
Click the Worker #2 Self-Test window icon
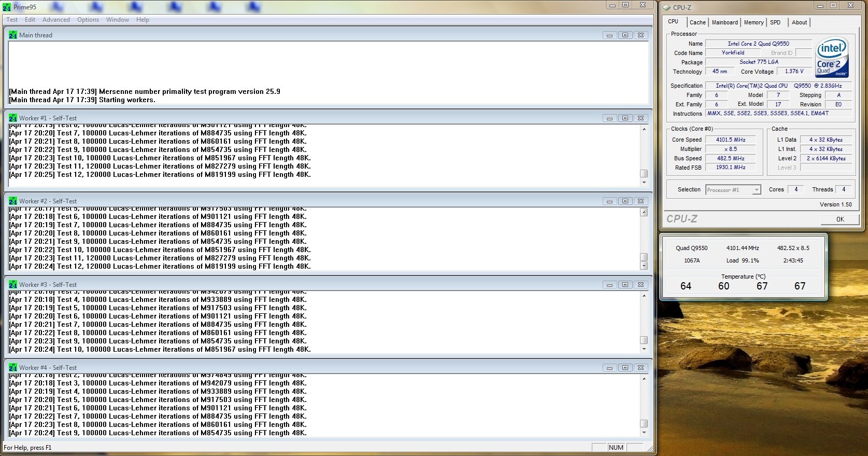pyautogui.click(x=13, y=201)
